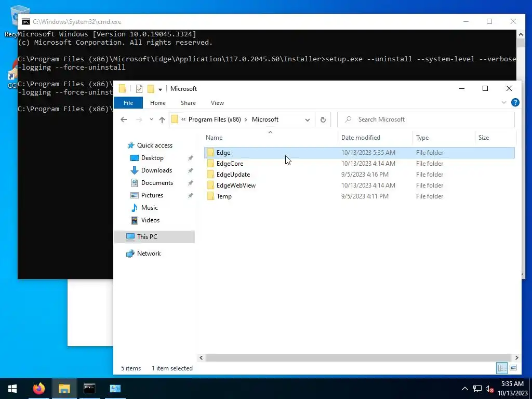Image resolution: width=532 pixels, height=399 pixels.
Task: Open the Share ribbon tab
Action: tap(188, 103)
